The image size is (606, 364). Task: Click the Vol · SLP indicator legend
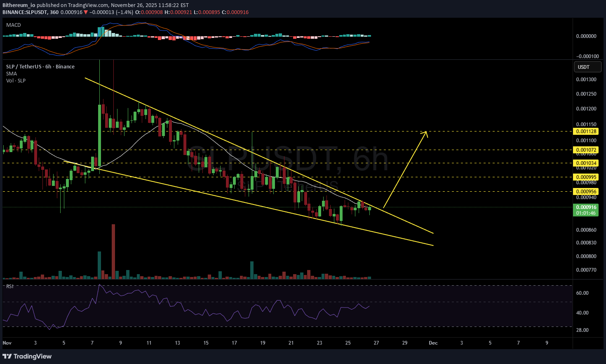[16, 81]
